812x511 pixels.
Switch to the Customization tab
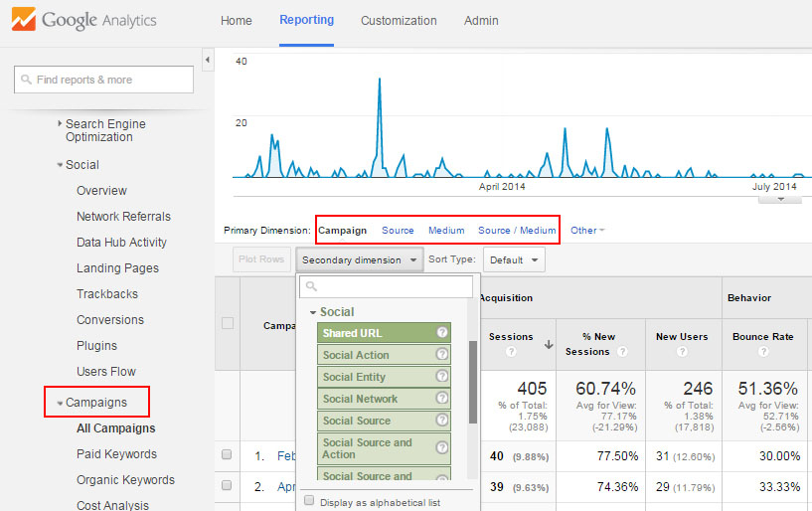(x=399, y=21)
